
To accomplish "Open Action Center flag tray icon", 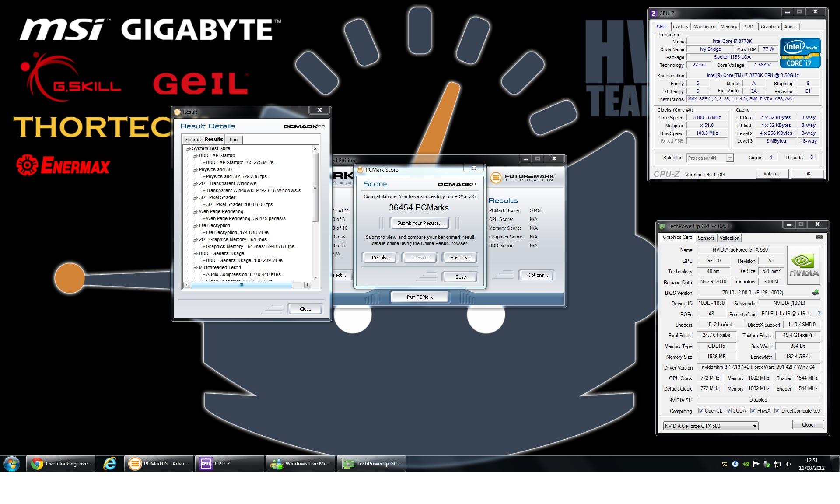I will 756,464.
